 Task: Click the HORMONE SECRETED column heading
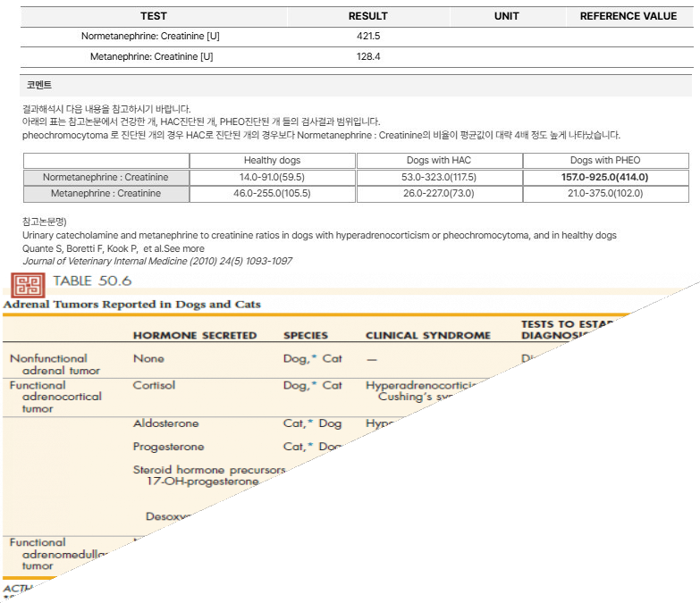click(195, 335)
